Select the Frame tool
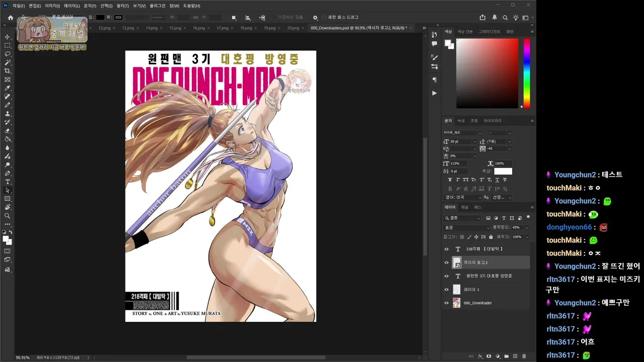Screen dimensions: 644x362 click(x=8, y=79)
